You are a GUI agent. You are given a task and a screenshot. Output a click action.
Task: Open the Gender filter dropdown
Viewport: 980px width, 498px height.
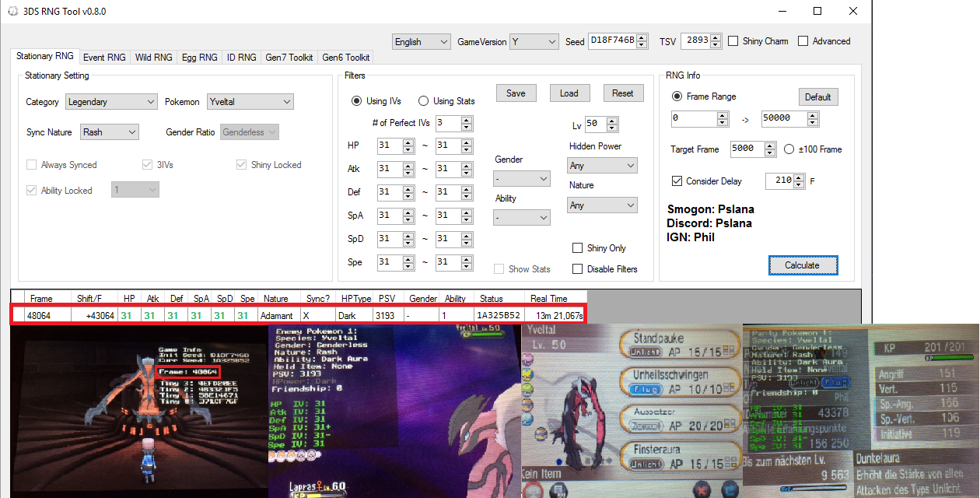(x=522, y=179)
